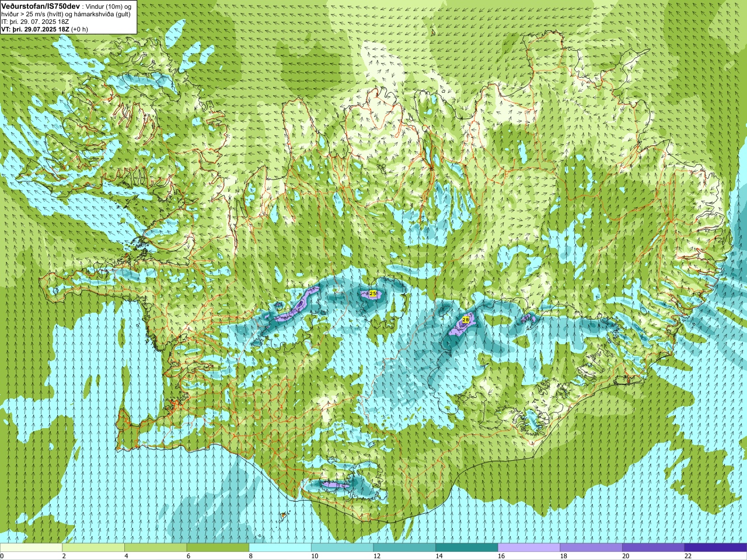
Task: Select the light purple 16–18 m/s legend swatch
Action: 529,548
